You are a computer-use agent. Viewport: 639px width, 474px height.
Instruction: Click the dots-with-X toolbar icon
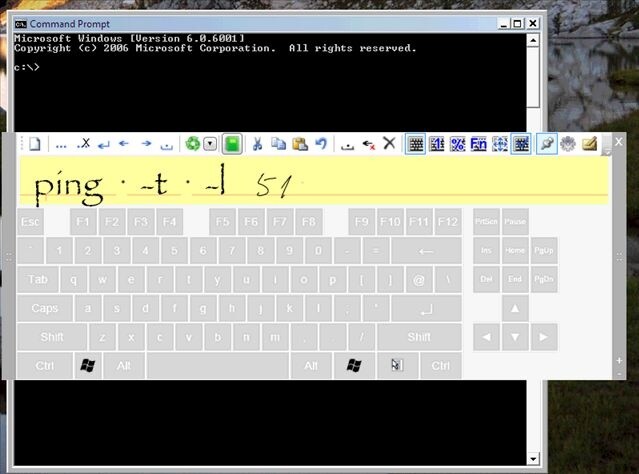(x=84, y=143)
